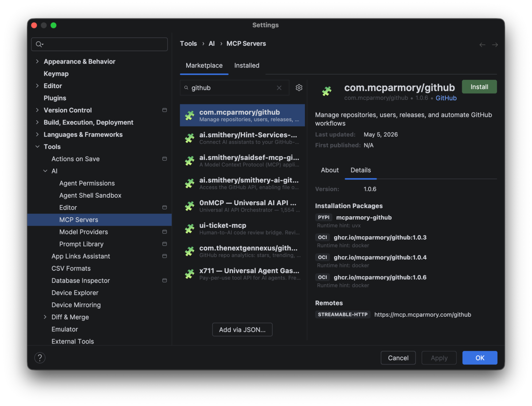The width and height of the screenshot is (532, 406).
Task: Click the project-level icon beside AI Editor
Action: pyautogui.click(x=164, y=207)
